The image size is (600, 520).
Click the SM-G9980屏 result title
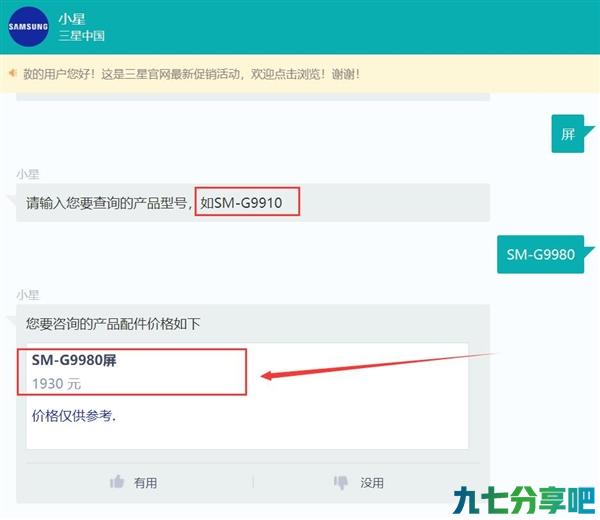pyautogui.click(x=74, y=360)
